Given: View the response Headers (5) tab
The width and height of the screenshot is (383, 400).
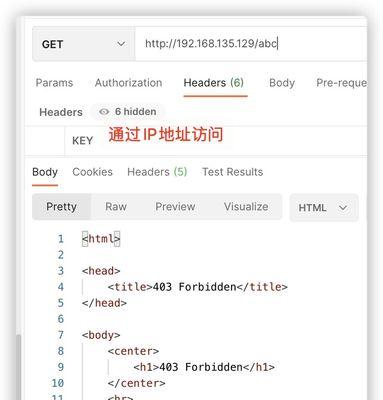Looking at the screenshot, I should pyautogui.click(x=157, y=172).
